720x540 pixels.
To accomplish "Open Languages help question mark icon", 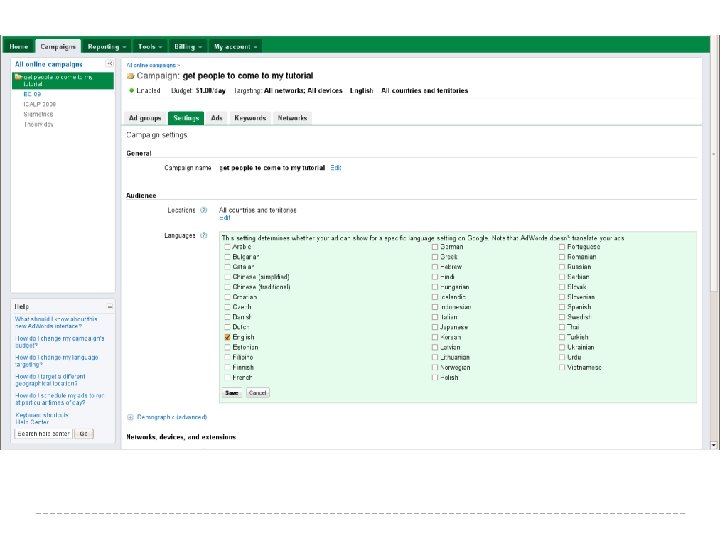I will 203,236.
